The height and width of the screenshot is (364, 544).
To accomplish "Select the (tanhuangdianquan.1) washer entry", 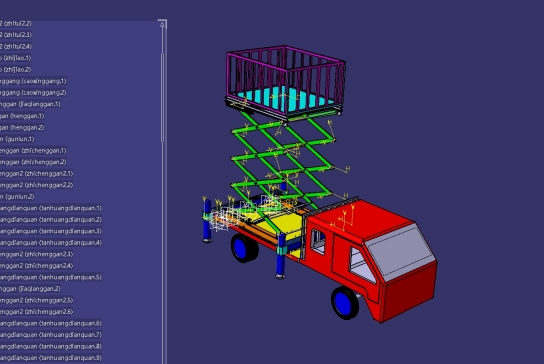I will pyautogui.click(x=51, y=208).
